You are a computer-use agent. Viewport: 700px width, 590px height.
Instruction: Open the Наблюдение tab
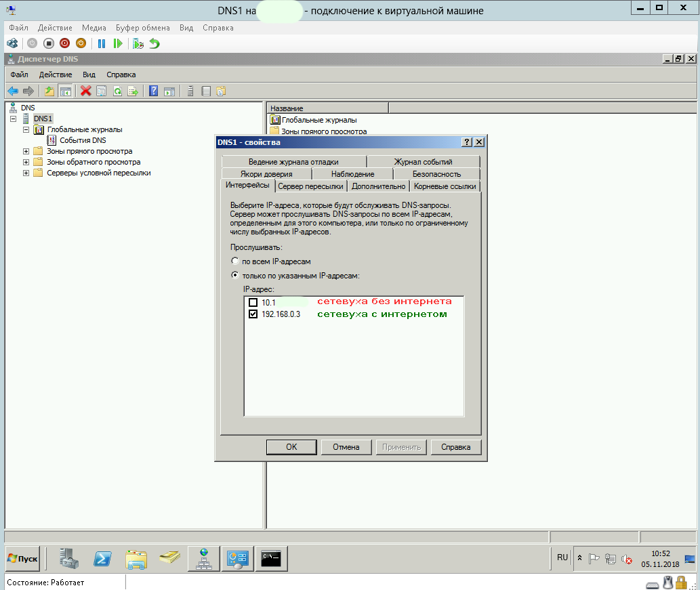point(352,174)
